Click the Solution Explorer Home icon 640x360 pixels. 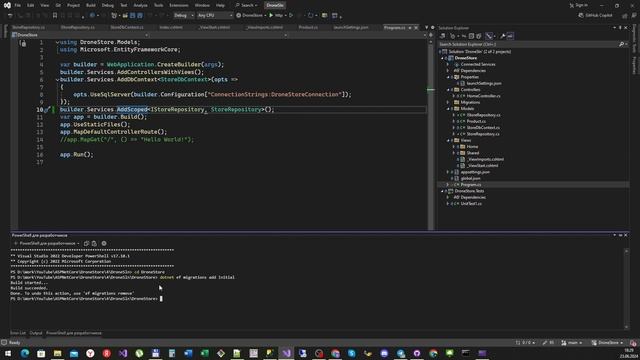[442, 36]
